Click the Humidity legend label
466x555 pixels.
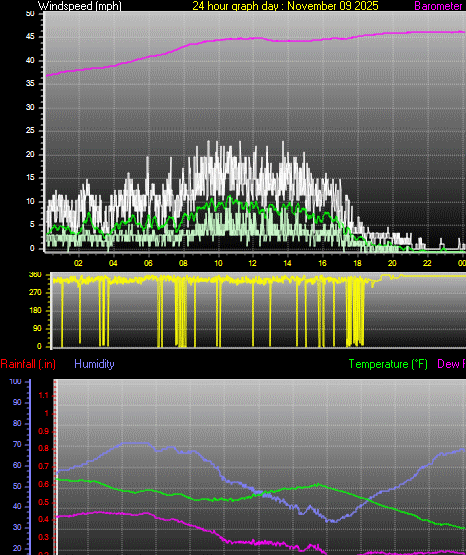(94, 364)
